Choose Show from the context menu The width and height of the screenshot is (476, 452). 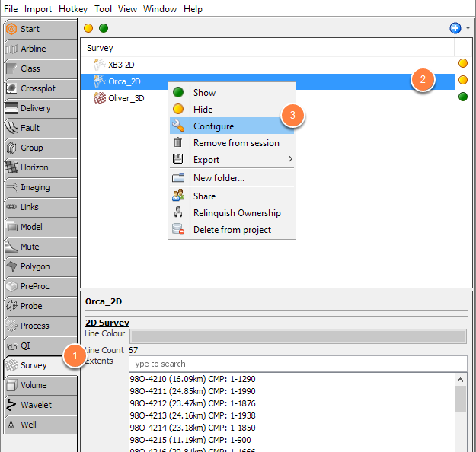[x=232, y=93]
